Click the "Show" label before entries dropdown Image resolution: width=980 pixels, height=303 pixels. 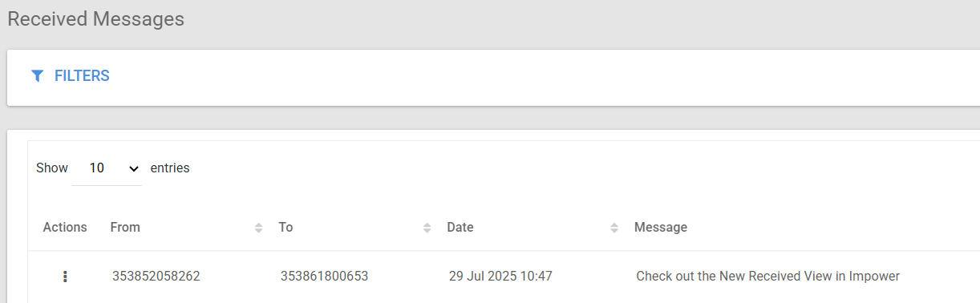[52, 168]
